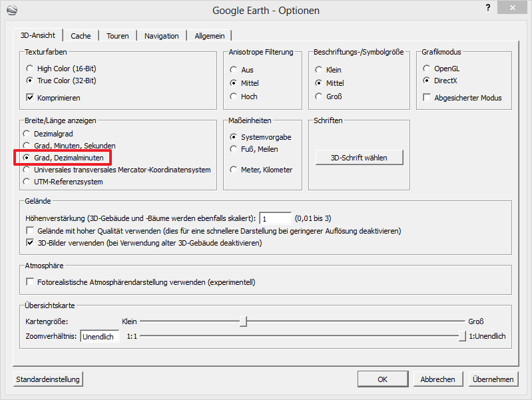Set anisotropic filtering to Aus
The height and width of the screenshot is (400, 532).
[242, 70]
